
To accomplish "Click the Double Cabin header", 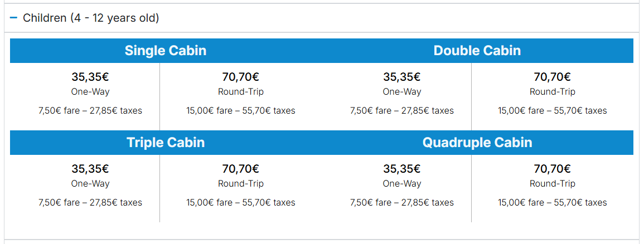I will tap(477, 51).
